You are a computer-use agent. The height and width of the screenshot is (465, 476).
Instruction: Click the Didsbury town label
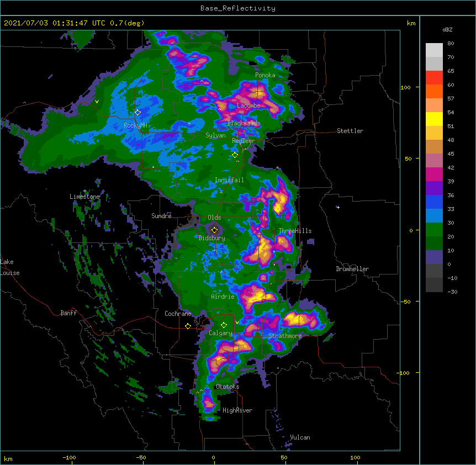[x=211, y=238]
